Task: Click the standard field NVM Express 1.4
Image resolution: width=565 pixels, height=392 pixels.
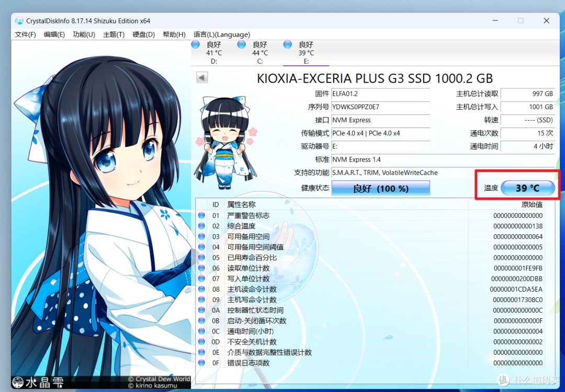Action: (443, 159)
